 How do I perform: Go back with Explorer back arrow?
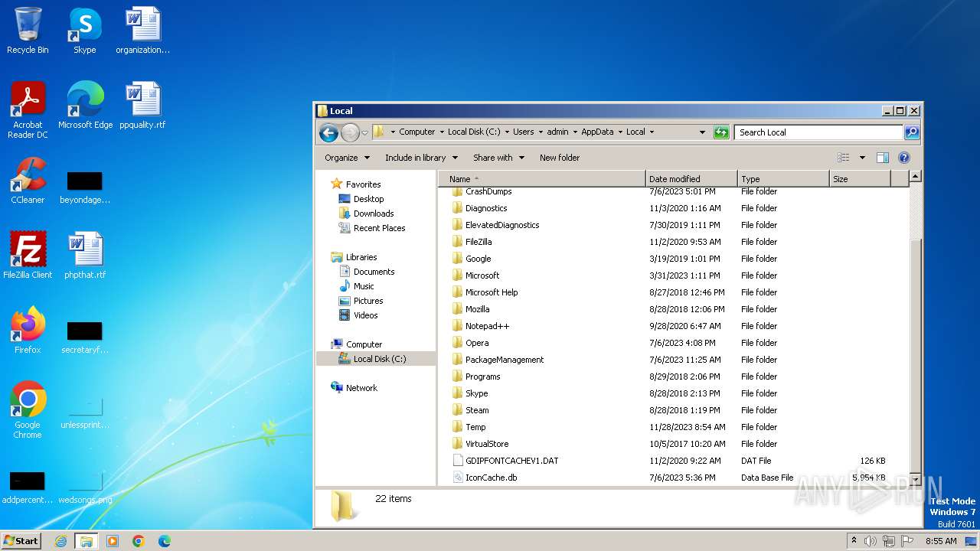[328, 132]
